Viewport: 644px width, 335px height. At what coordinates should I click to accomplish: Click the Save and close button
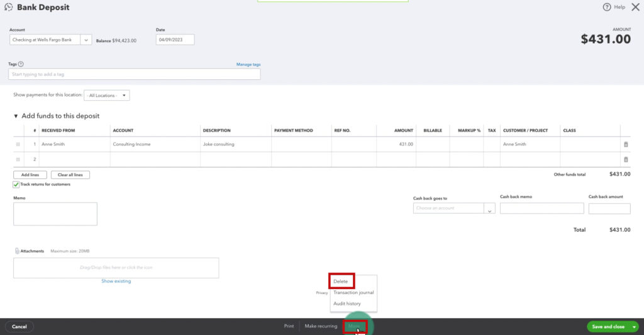608,327
